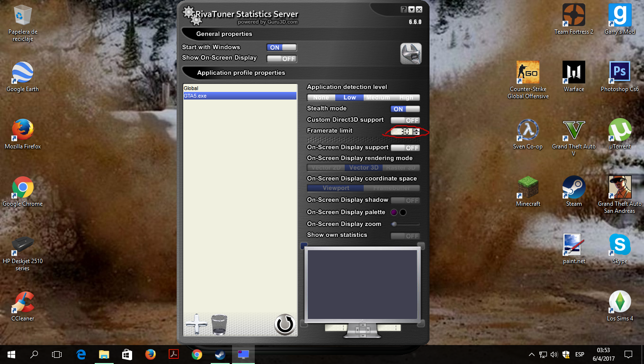The width and height of the screenshot is (644, 364).
Task: Toggle the Custom Direct3D support switch
Action: coord(405,120)
